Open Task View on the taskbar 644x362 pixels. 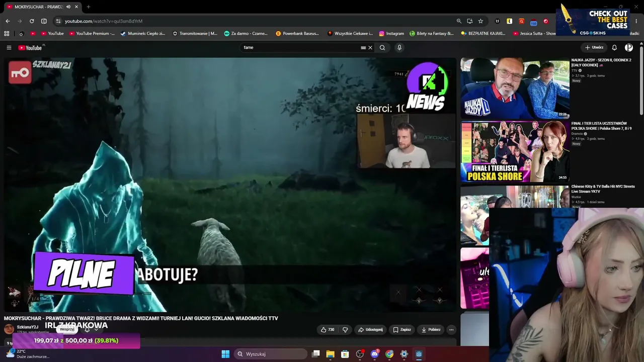316,354
